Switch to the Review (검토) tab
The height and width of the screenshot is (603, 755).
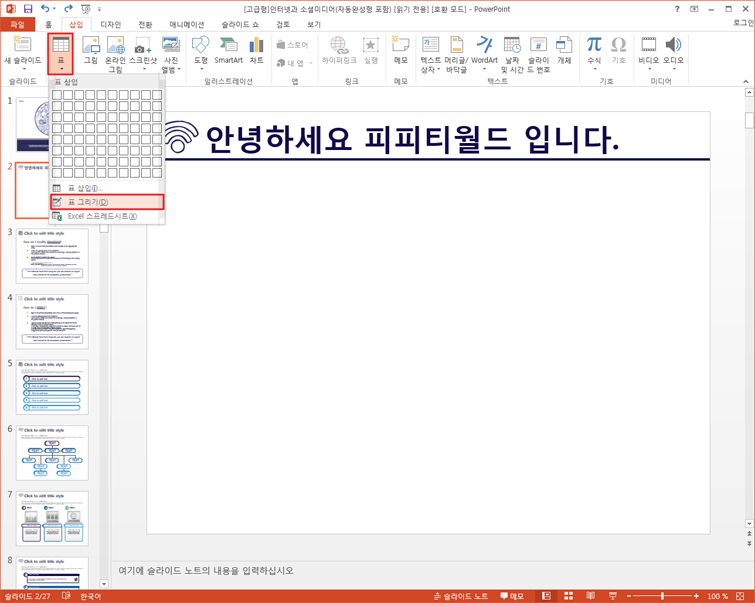point(283,24)
